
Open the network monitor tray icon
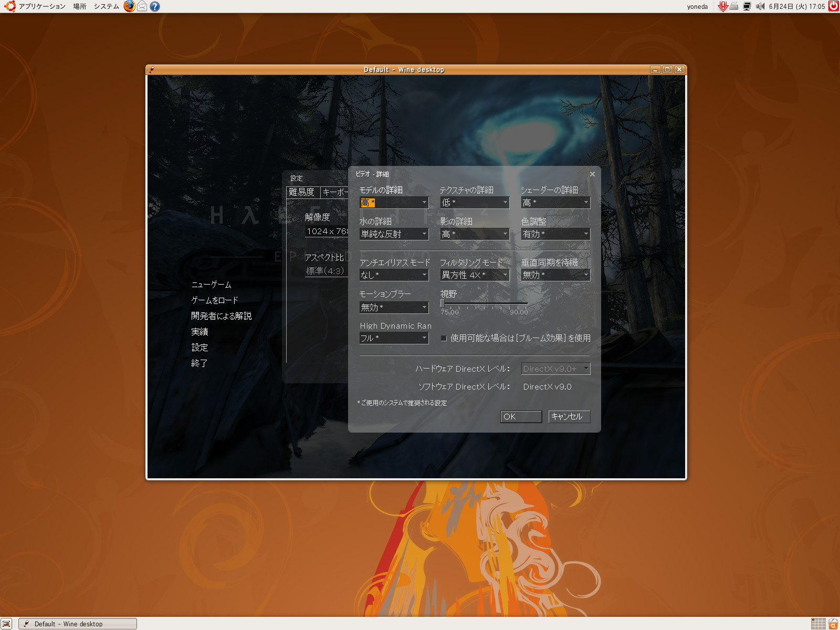click(747, 6)
